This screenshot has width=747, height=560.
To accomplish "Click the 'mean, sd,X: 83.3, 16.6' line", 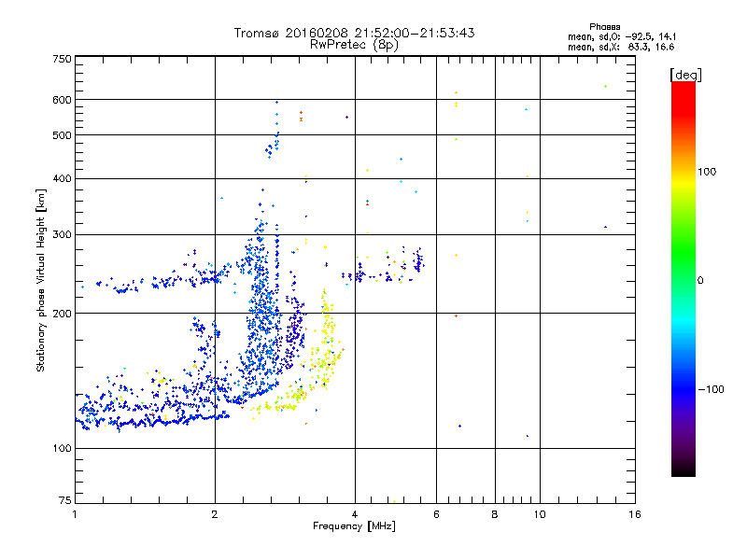I will 621,47.
